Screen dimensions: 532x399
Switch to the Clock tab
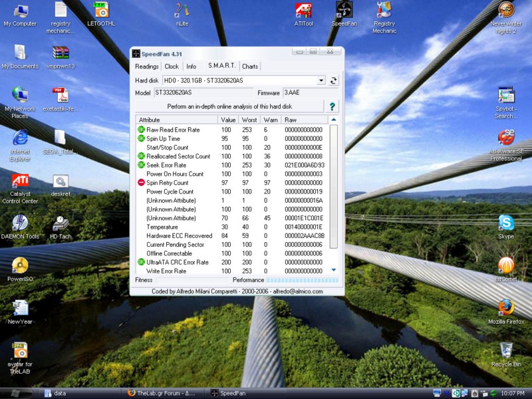[172, 66]
